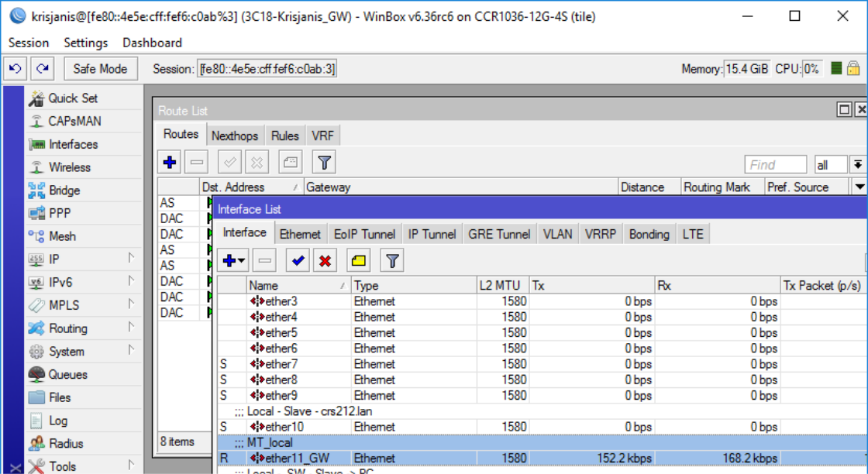This screenshot has width=868, height=474.
Task: Enable selected interface with blue checkmark
Action: (x=298, y=261)
